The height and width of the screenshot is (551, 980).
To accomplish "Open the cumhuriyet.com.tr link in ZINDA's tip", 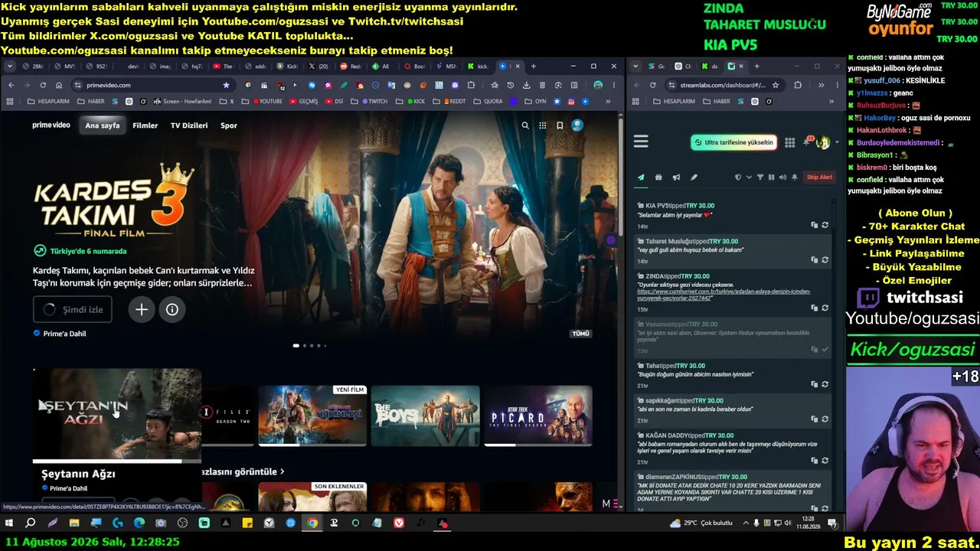I will click(724, 295).
